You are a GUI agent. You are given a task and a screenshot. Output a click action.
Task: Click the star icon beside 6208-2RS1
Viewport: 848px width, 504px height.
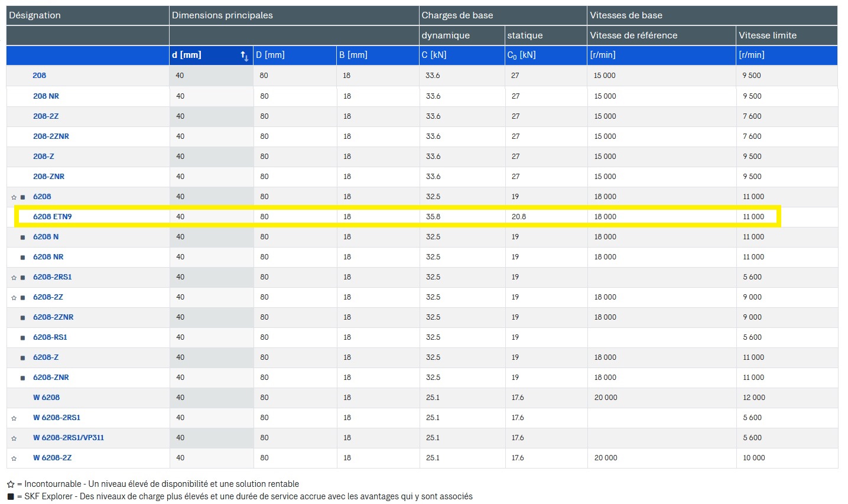tap(14, 278)
